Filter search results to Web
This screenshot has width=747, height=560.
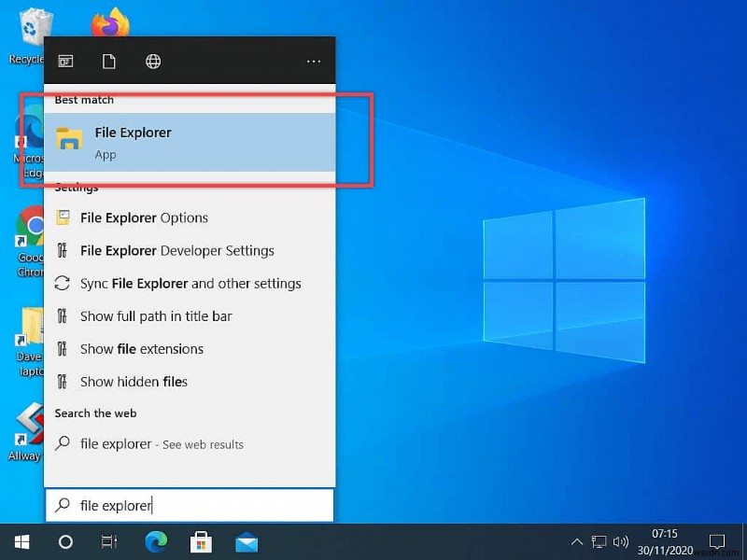[x=152, y=61]
